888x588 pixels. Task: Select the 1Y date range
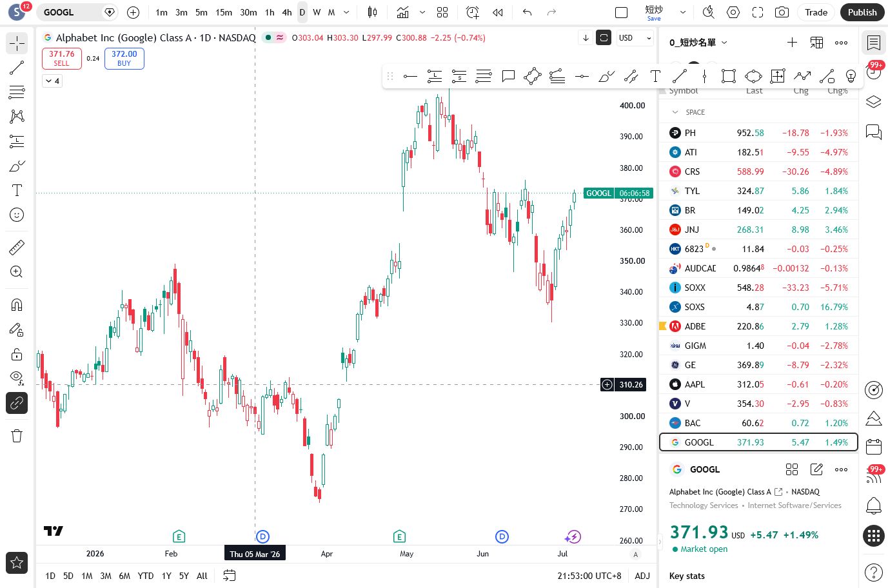coord(166,576)
